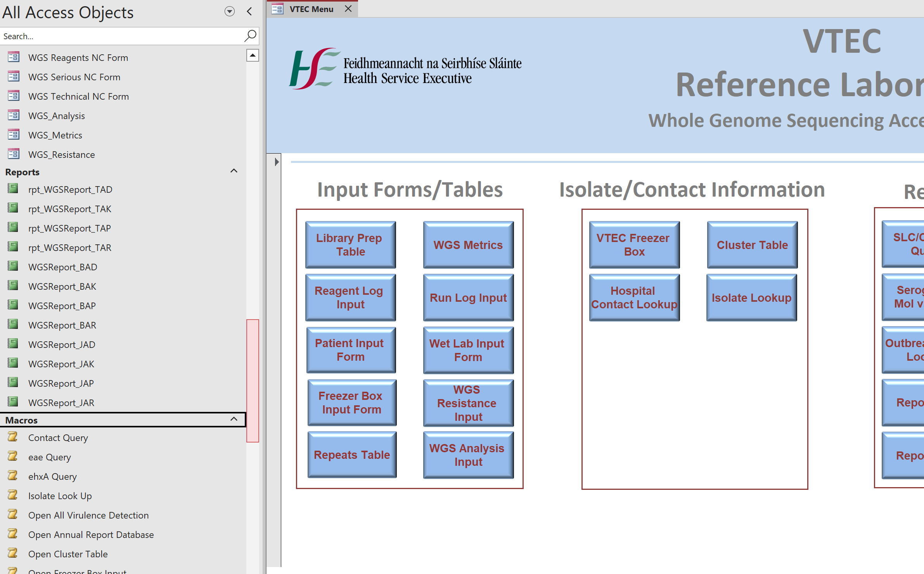Select the WGS_Resistance form icon
The image size is (924, 574).
coord(14,154)
